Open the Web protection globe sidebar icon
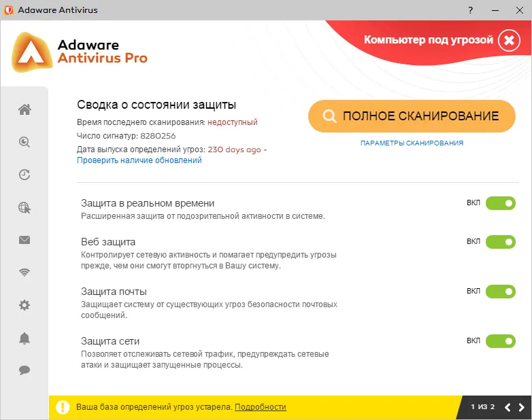 [x=24, y=207]
